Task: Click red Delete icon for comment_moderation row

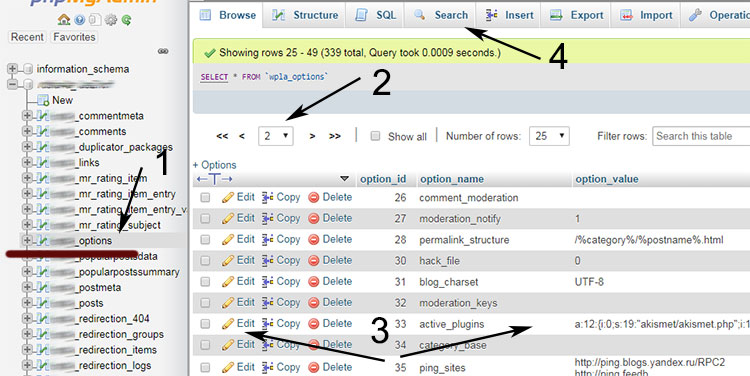Action: [314, 198]
